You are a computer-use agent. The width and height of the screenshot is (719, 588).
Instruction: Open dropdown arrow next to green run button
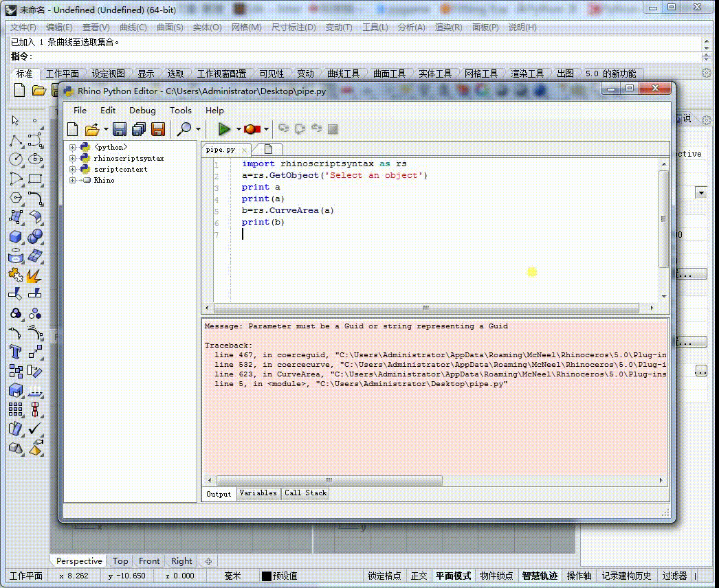tap(239, 129)
